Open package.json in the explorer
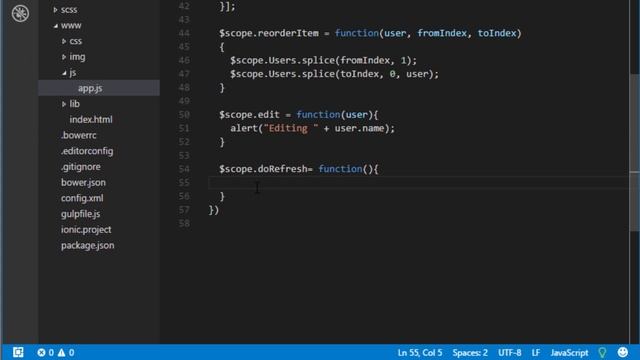This screenshot has width=640, height=360. (87, 245)
